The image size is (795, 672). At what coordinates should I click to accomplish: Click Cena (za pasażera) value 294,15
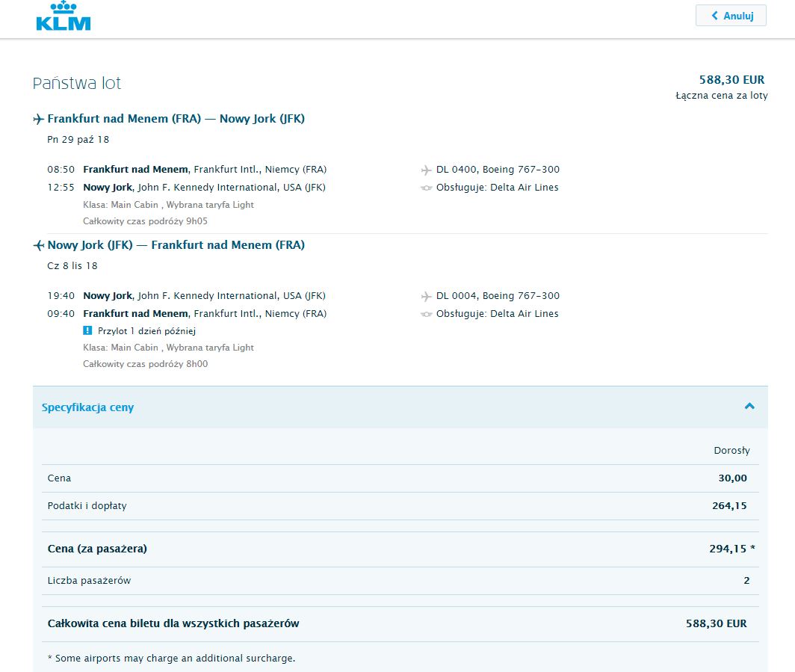coord(728,549)
